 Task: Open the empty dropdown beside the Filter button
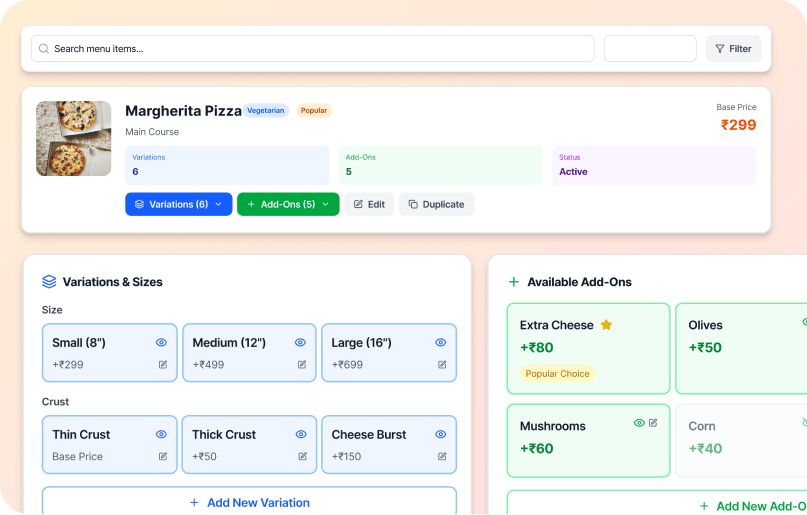point(650,48)
